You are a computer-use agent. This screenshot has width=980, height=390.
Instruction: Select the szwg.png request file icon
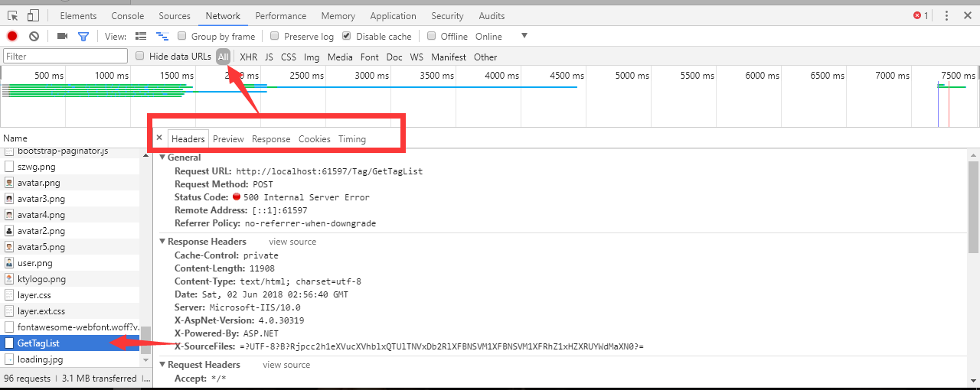[x=9, y=167]
